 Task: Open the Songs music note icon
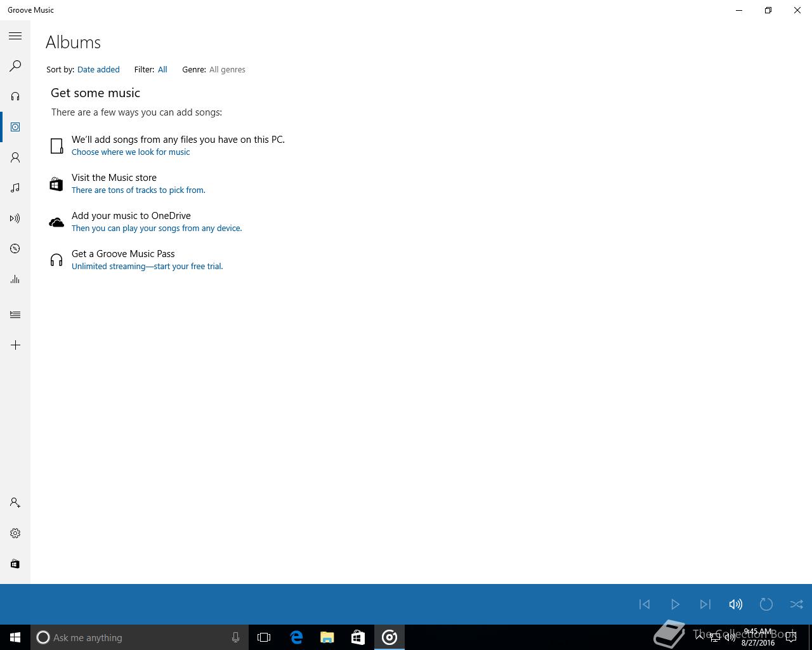coord(15,188)
